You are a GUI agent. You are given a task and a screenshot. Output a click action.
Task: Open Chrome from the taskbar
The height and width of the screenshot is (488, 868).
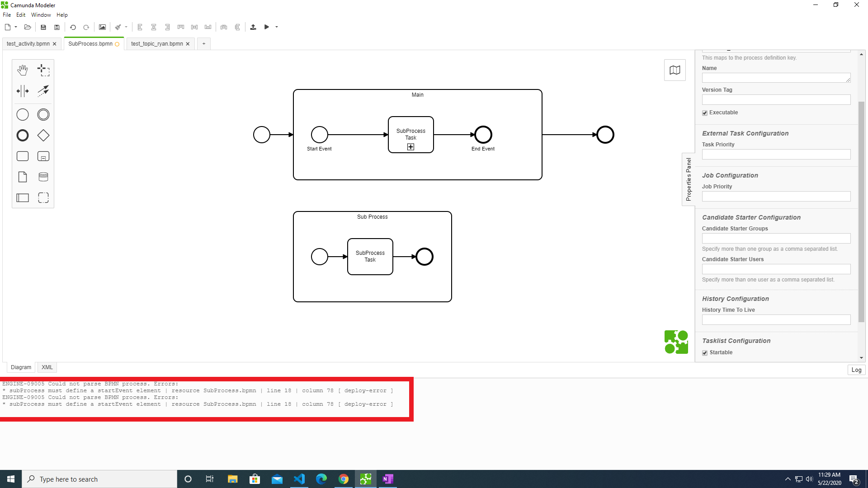coord(344,479)
